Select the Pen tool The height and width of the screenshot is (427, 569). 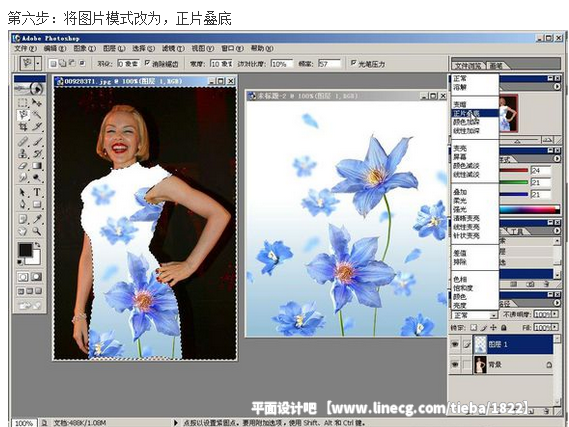point(23,204)
